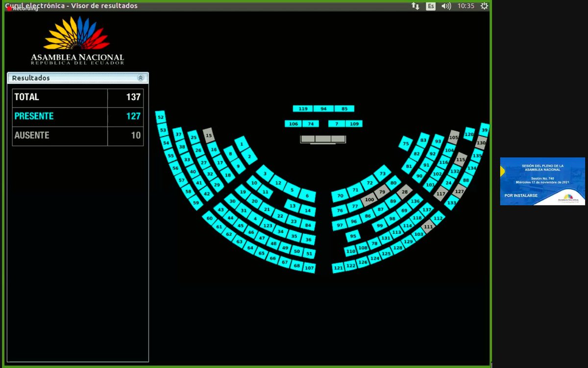Select seat 85 at the head table
This screenshot has width=588, height=368.
(x=344, y=108)
